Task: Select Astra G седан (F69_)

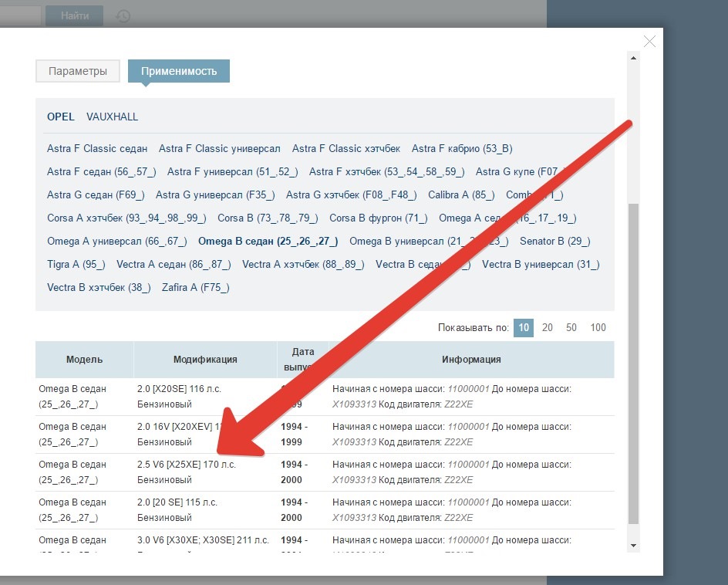Action: pyautogui.click(x=96, y=195)
